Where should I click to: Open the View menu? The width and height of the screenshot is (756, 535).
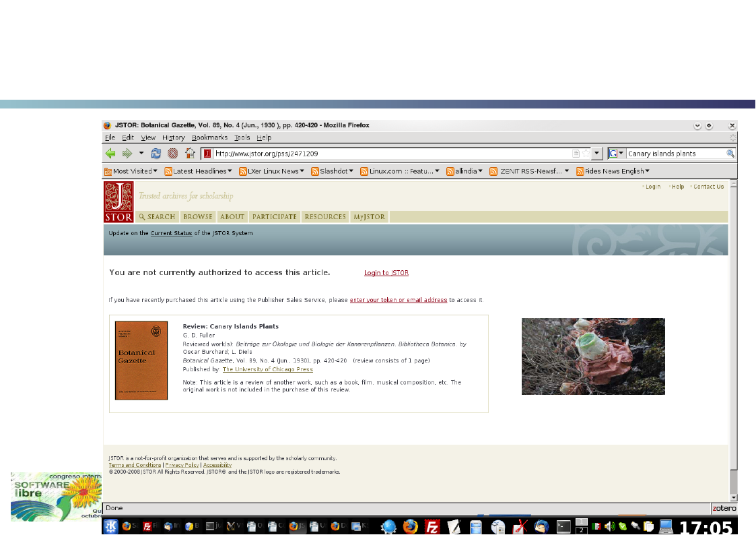point(148,137)
